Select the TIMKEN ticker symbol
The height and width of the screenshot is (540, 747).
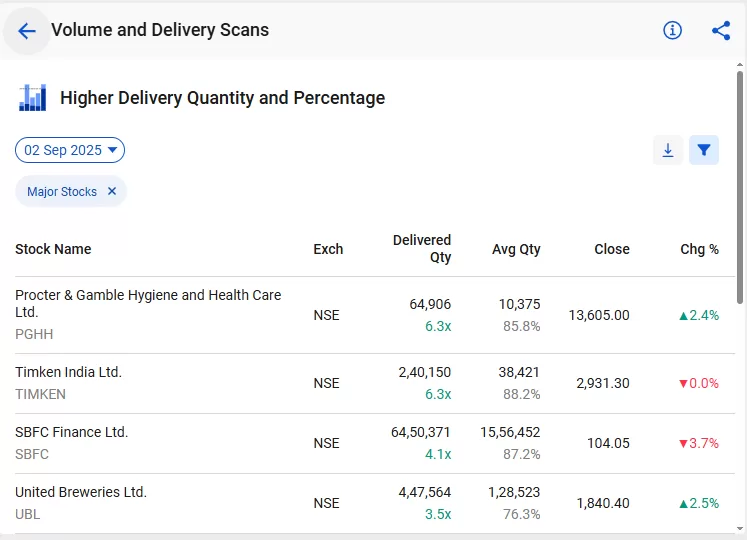coord(40,394)
